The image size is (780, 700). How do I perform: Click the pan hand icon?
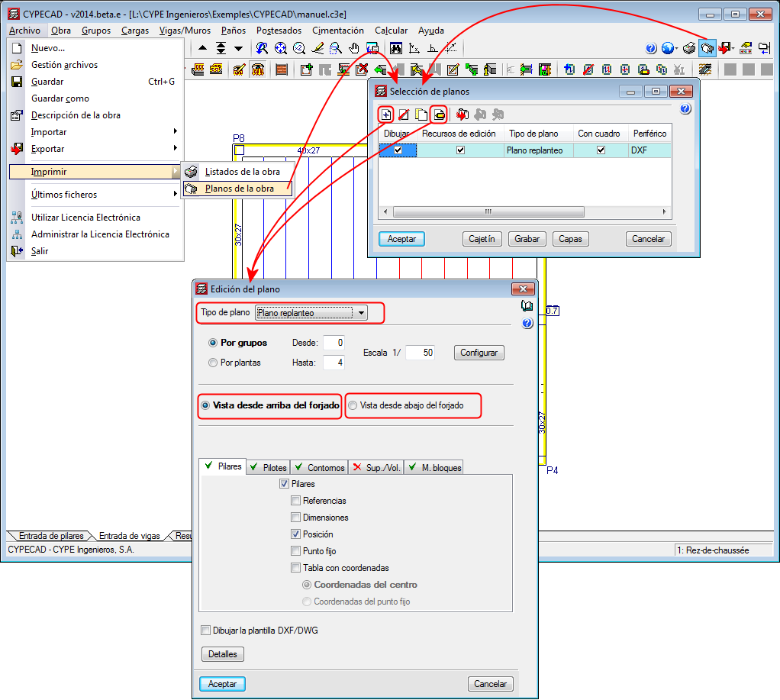point(353,48)
